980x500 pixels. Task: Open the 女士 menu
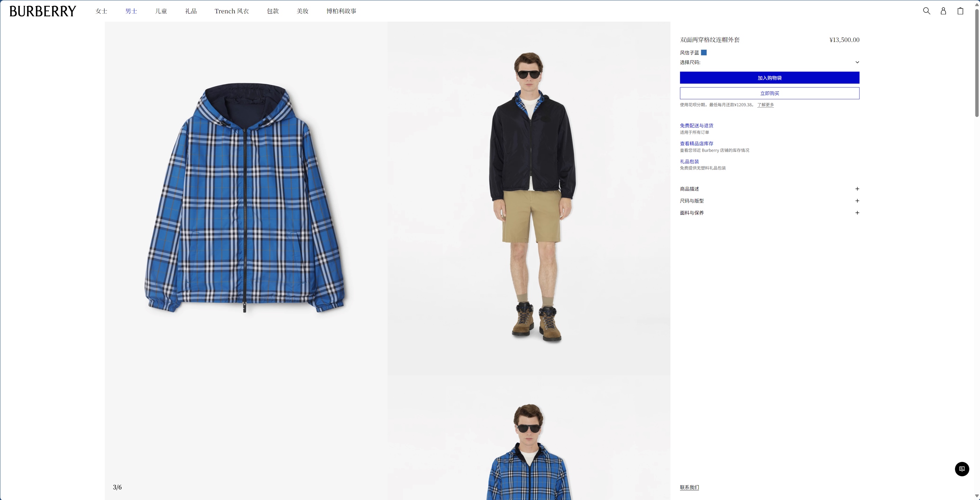pos(101,11)
